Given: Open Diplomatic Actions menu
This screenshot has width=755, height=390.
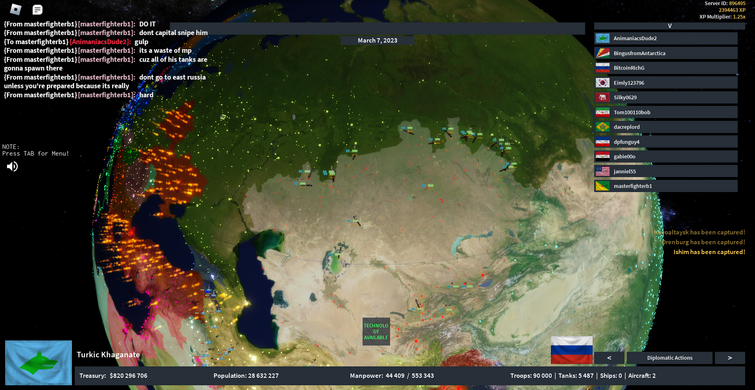Looking at the screenshot, I should pyautogui.click(x=669, y=358).
